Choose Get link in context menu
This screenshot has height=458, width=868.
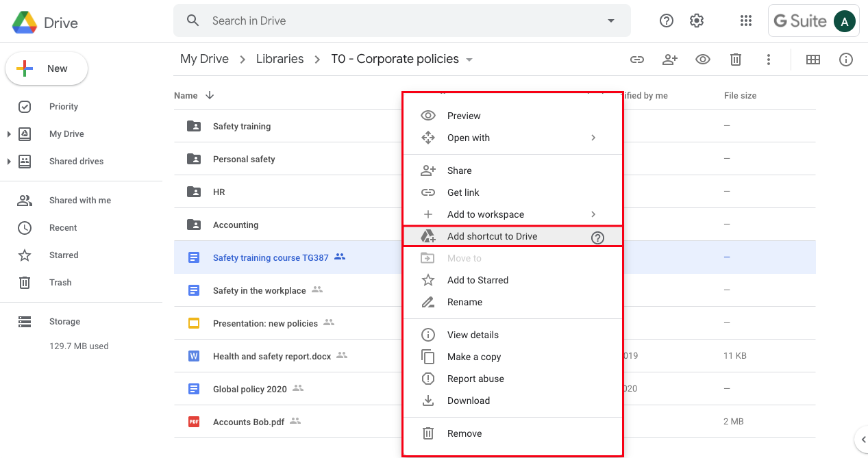click(x=512, y=192)
